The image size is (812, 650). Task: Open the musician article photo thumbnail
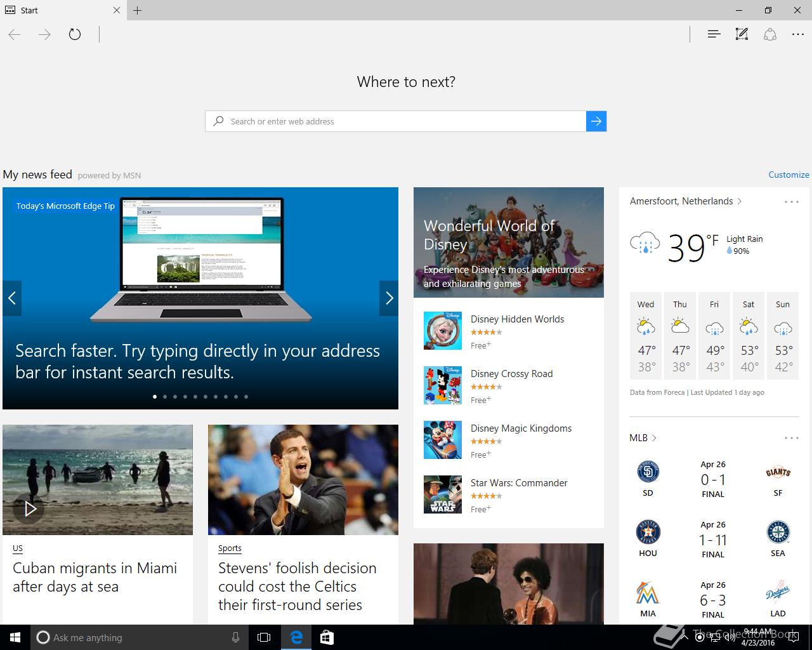pos(509,583)
